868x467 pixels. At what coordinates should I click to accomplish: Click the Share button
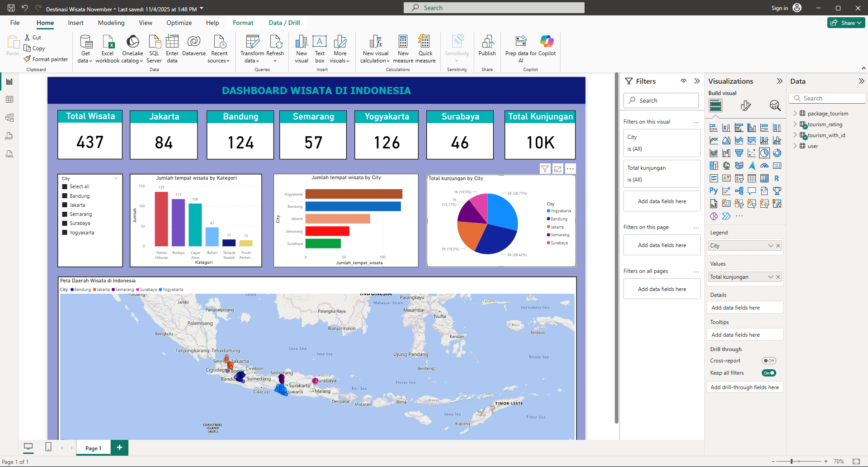(x=846, y=23)
